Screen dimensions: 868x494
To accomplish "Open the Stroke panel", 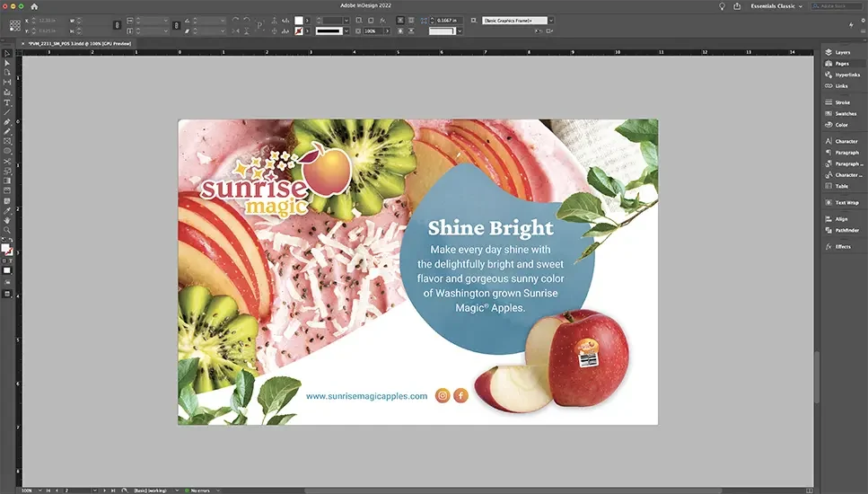I will (843, 102).
